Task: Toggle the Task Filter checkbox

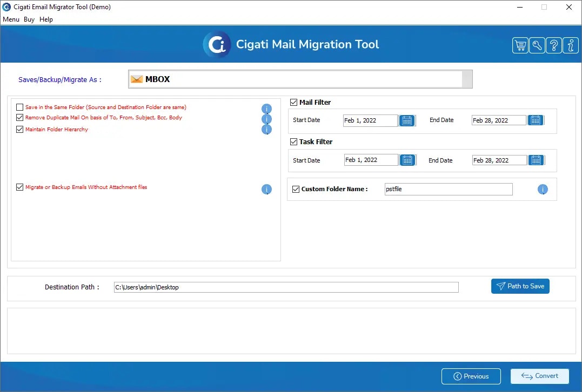Action: (293, 141)
